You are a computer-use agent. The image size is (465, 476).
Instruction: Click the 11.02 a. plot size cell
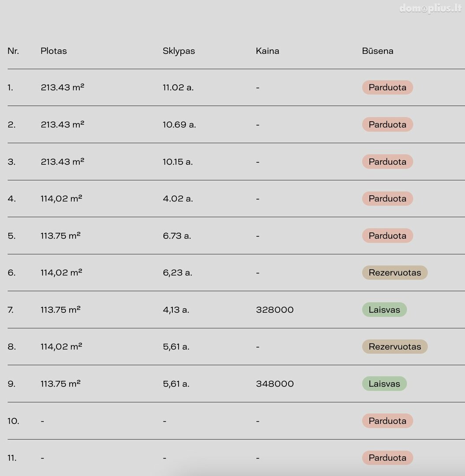point(178,87)
